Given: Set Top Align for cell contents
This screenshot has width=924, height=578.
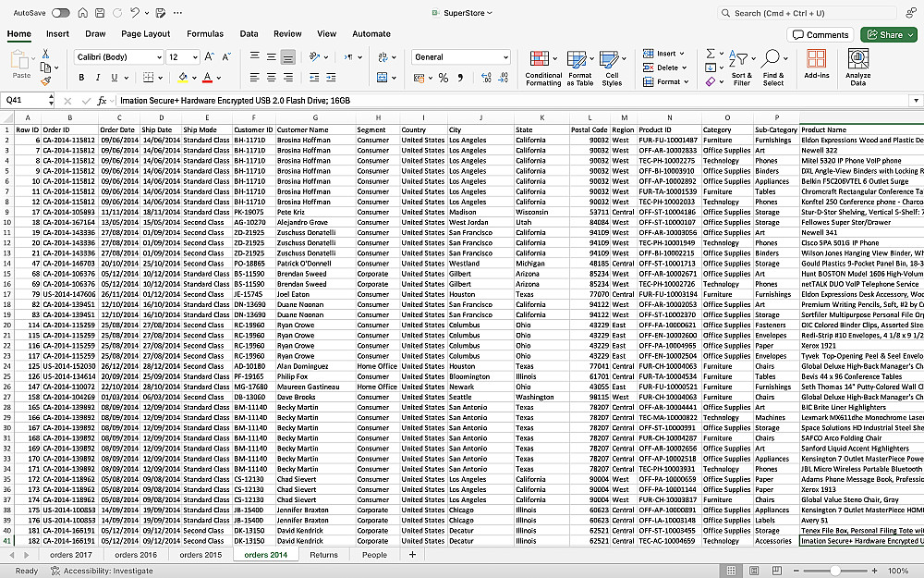Looking at the screenshot, I should [255, 56].
